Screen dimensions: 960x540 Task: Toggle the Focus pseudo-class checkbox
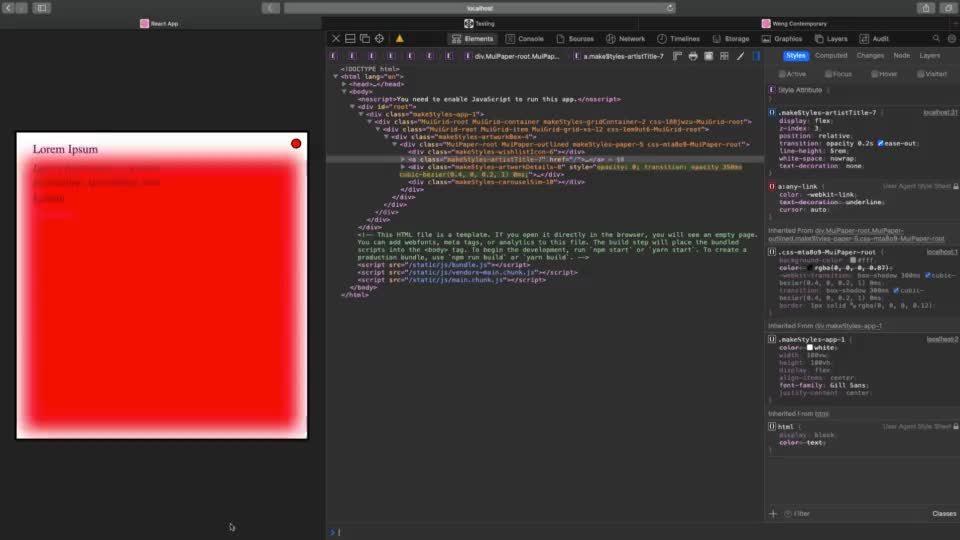coord(828,74)
